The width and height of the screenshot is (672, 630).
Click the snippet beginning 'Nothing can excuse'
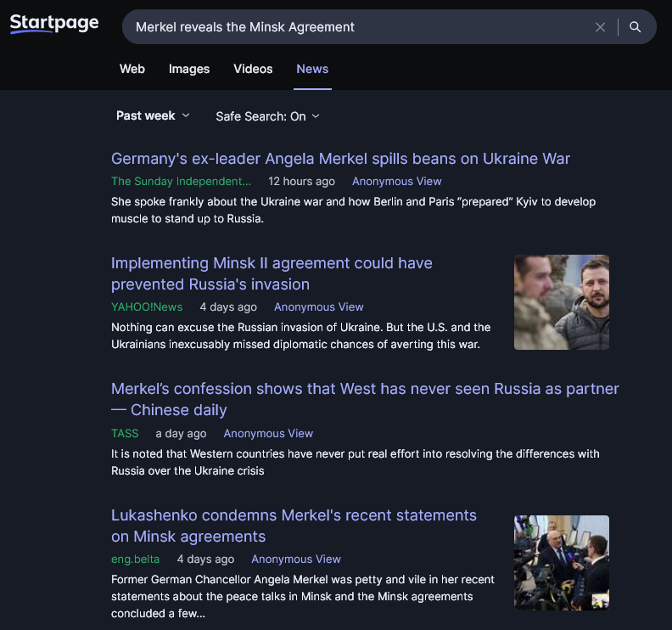[x=300, y=335]
